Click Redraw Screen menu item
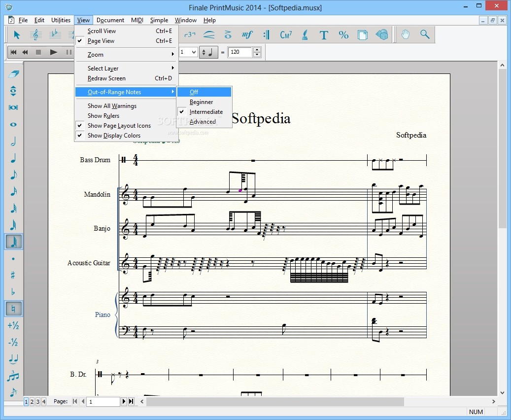This screenshot has height=420, width=511. click(x=127, y=78)
